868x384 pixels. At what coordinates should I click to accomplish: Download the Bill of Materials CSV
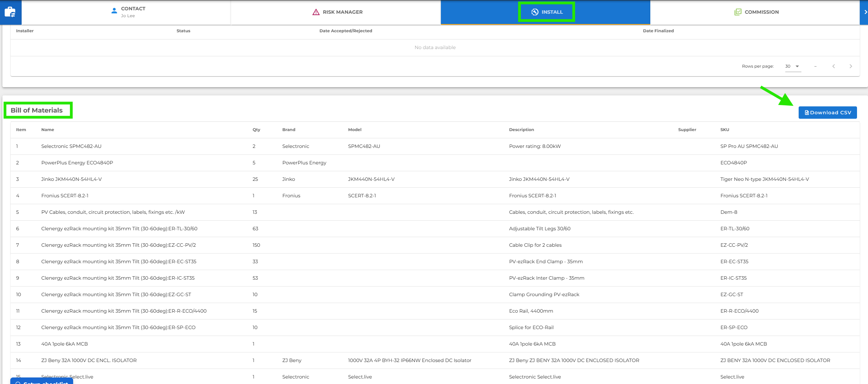pos(827,113)
